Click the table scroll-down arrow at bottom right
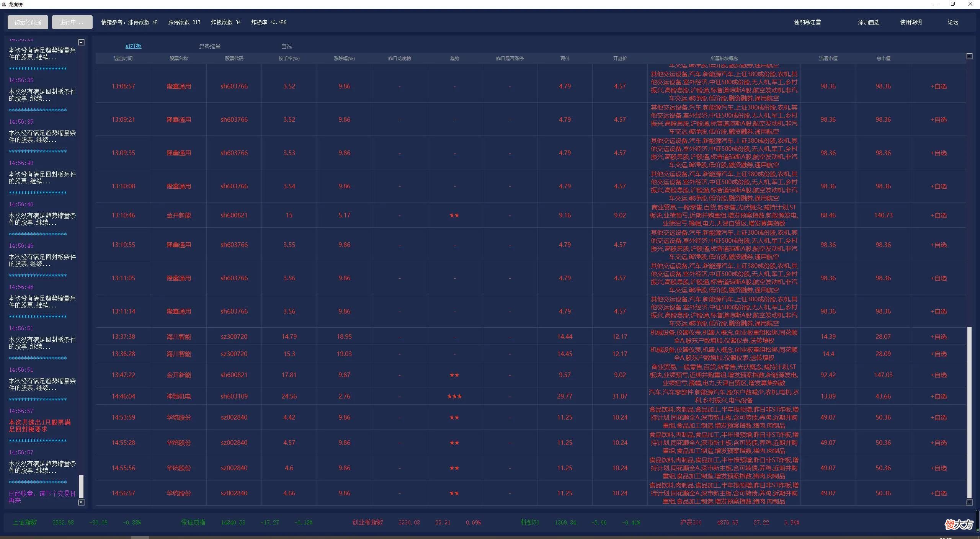Screen dimensions: 980x539 coord(969,502)
